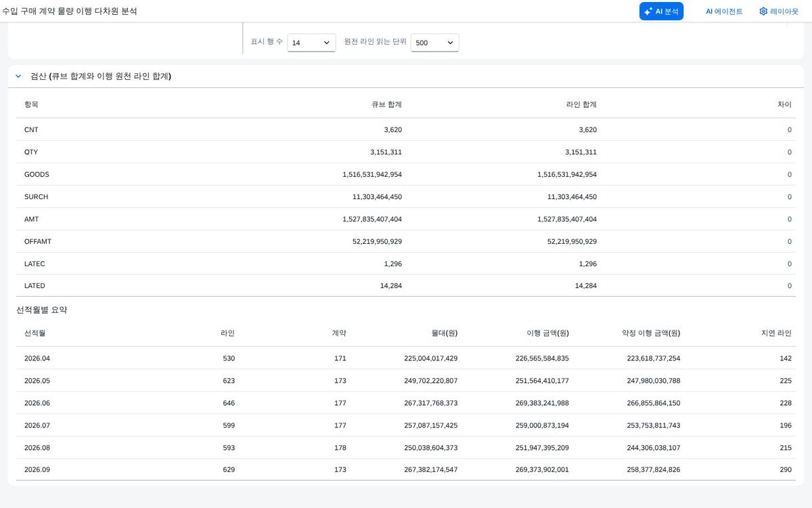Click the 지연 라인 column header
Image resolution: width=812 pixels, height=508 pixels.
tap(776, 333)
